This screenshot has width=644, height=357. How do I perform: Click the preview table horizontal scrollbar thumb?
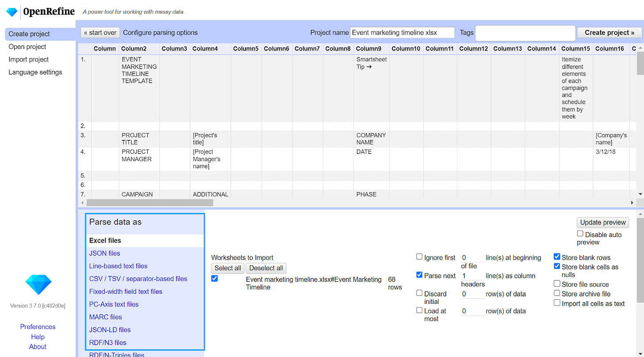pyautogui.click(x=150, y=203)
